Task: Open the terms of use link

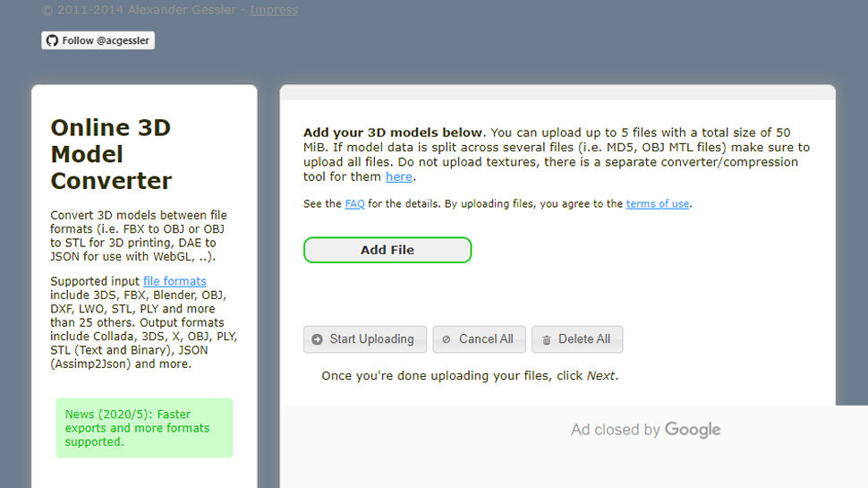Action: [657, 204]
